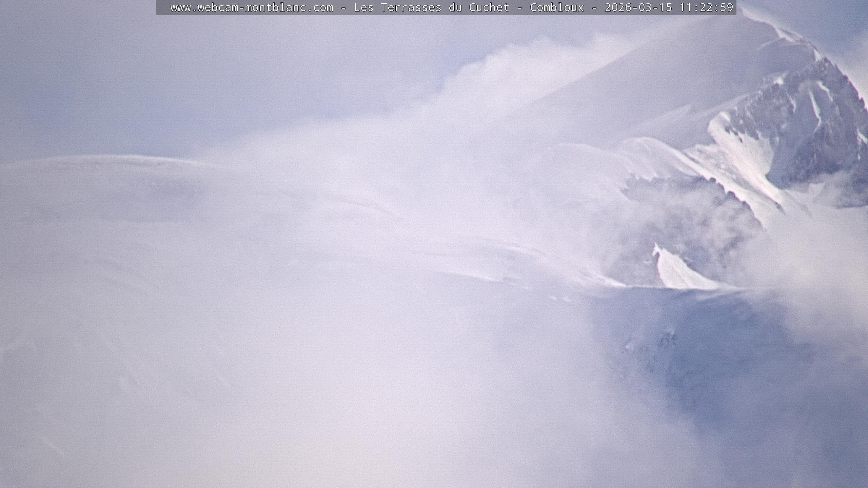Click the 11:22:59 time stamp
The image size is (868, 488).
[706, 7]
